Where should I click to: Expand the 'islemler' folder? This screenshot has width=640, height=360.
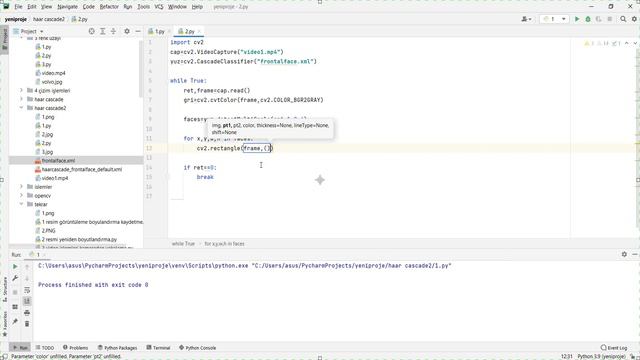pyautogui.click(x=21, y=187)
